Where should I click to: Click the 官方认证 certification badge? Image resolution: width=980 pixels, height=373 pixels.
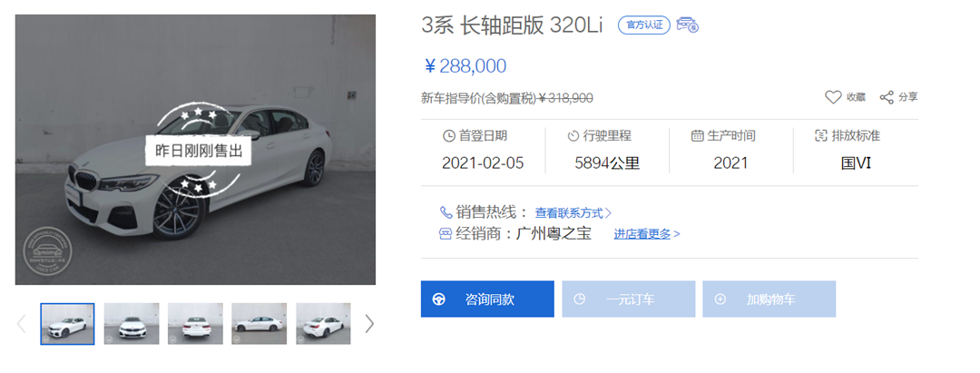coord(644,25)
